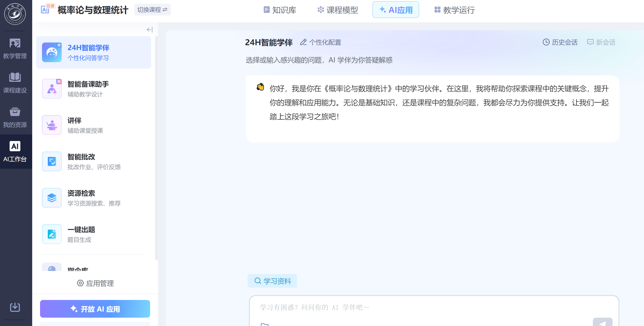Open the 知识库 tab
Viewport: 644px width, 326px height.
(x=280, y=10)
